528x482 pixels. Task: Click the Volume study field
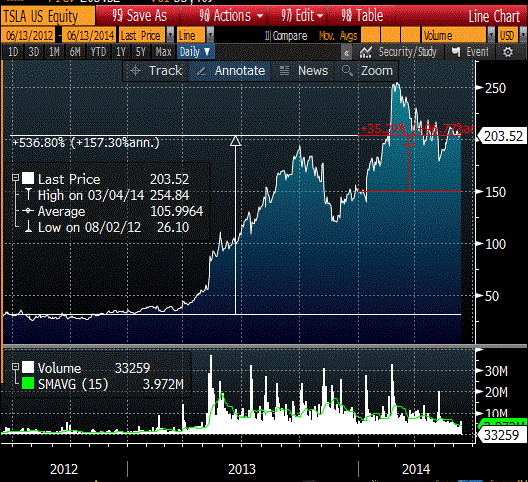[x=454, y=35]
